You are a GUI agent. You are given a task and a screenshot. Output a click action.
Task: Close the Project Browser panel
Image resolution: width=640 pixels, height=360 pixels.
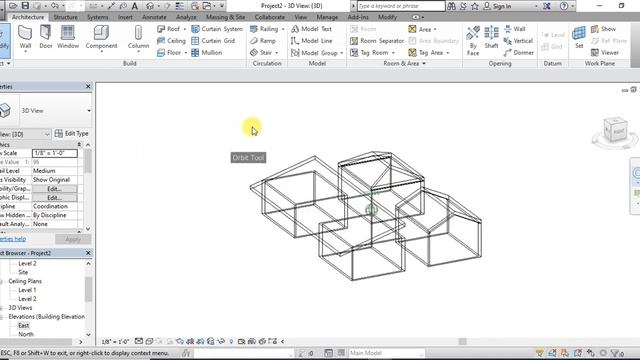pos(88,253)
